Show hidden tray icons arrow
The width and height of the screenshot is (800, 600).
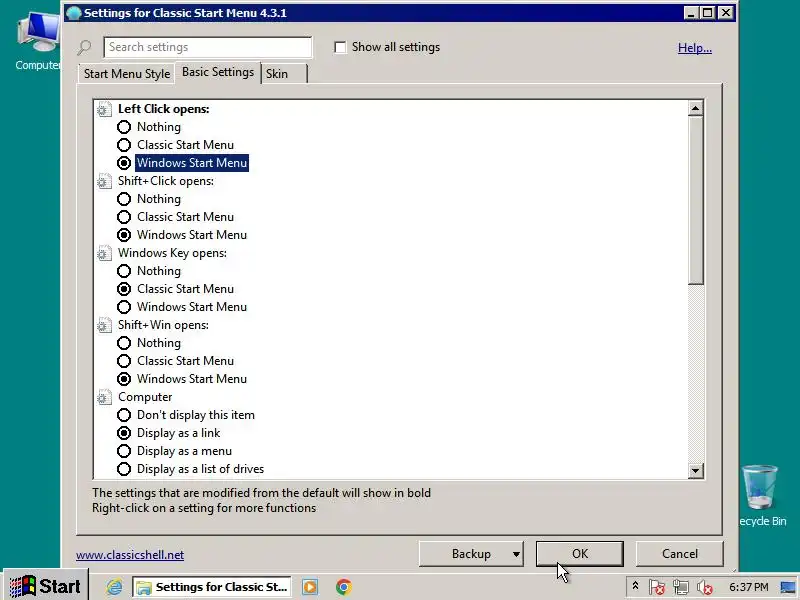pos(635,586)
